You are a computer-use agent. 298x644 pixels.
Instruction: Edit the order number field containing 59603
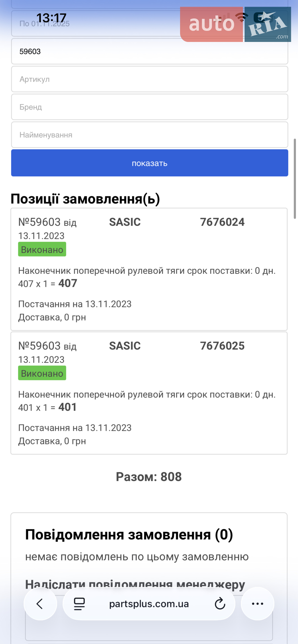click(150, 51)
